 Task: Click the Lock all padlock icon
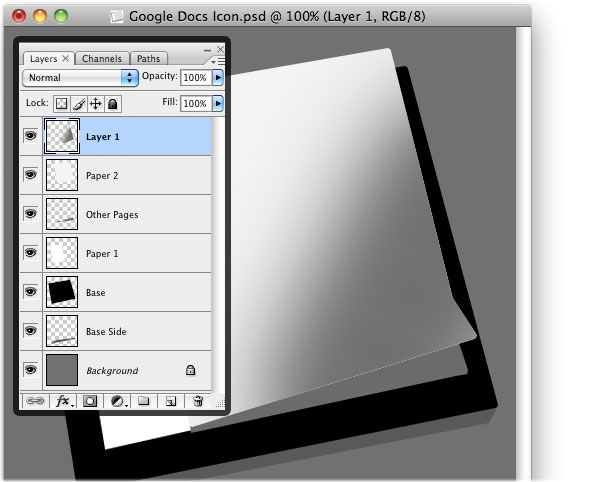point(112,104)
